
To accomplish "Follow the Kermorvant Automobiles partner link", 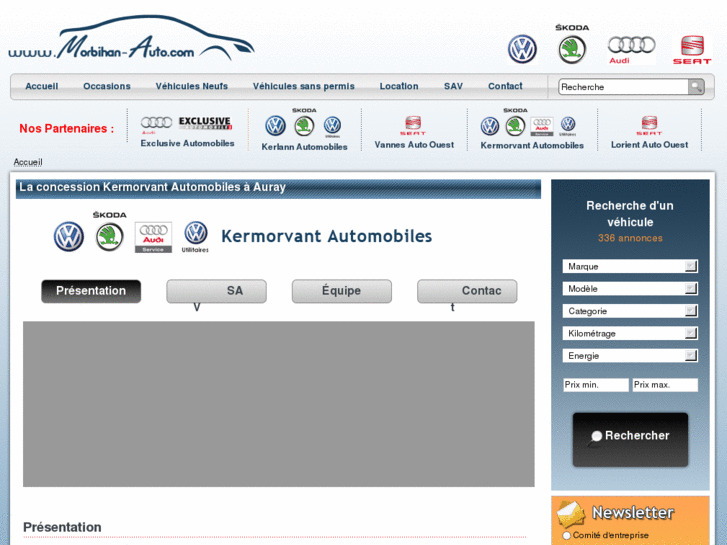I will (x=532, y=145).
